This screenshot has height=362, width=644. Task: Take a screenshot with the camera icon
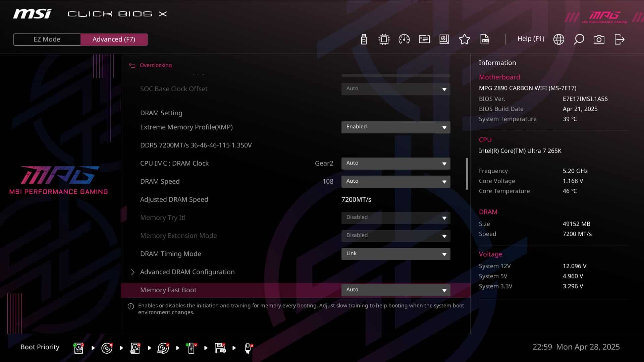[599, 39]
